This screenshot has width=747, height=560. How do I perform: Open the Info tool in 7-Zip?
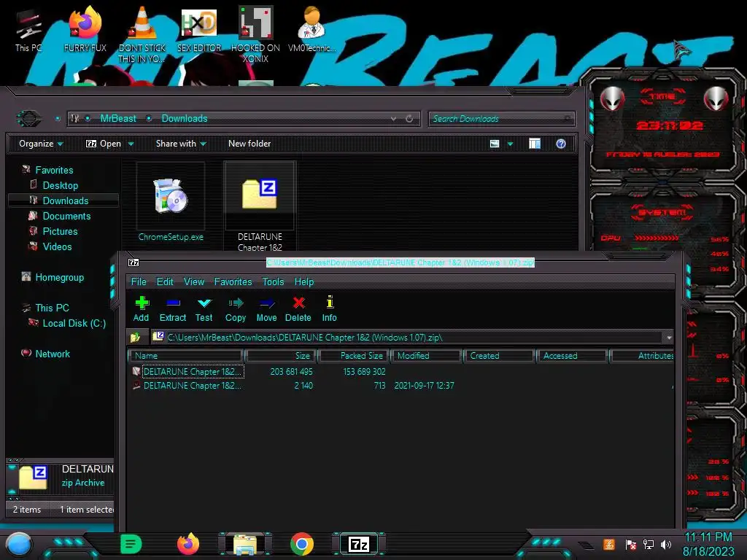329,309
